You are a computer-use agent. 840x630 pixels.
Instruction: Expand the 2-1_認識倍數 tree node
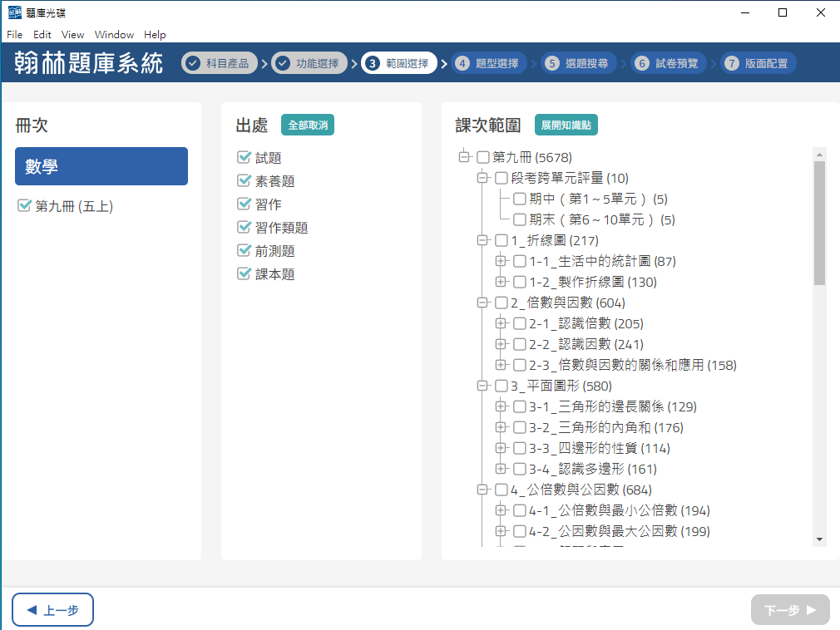[501, 323]
